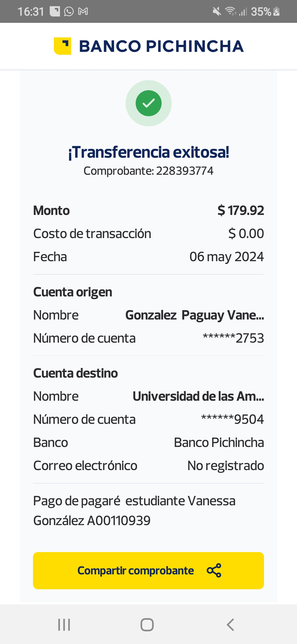Tap the origin account number ending 2753
The height and width of the screenshot is (644, 297).
point(233,338)
